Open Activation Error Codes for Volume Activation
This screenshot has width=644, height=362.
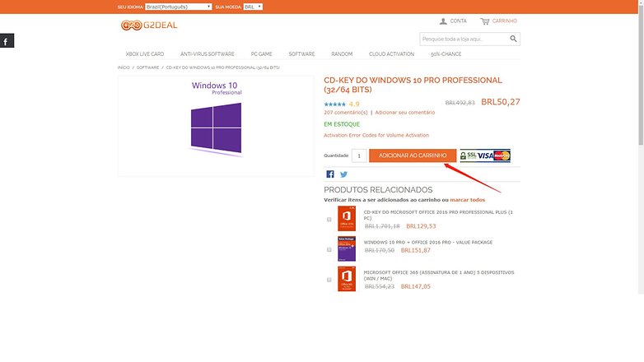pyautogui.click(x=376, y=135)
